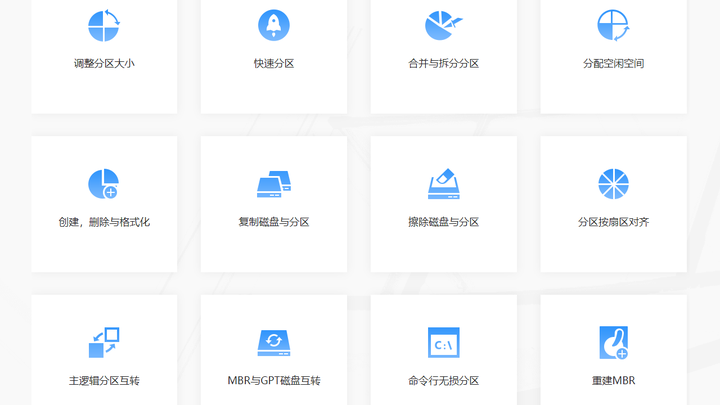This screenshot has width=720, height=405.
Task: Choose the 复制磁盘与分区 label
Action: (x=274, y=222)
